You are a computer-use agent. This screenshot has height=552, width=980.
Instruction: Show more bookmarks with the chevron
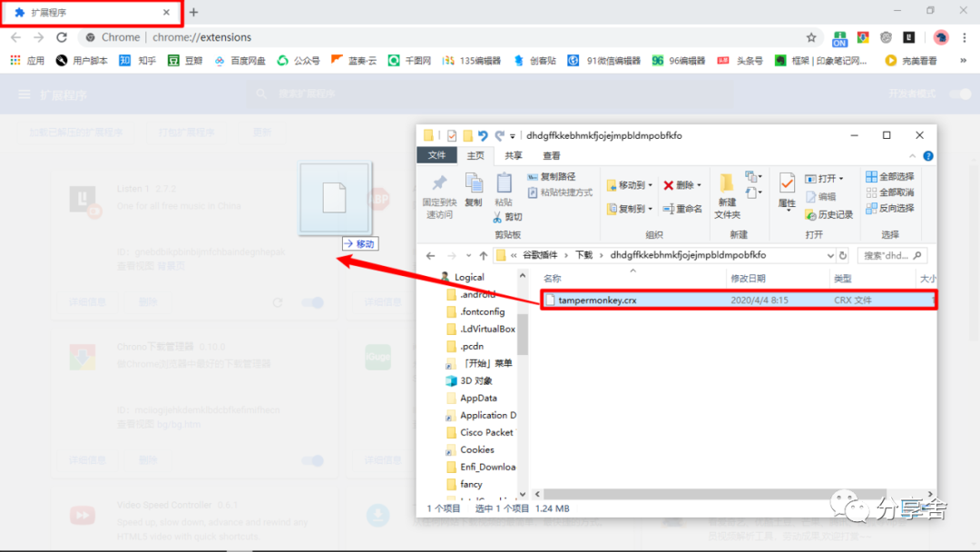[963, 61]
